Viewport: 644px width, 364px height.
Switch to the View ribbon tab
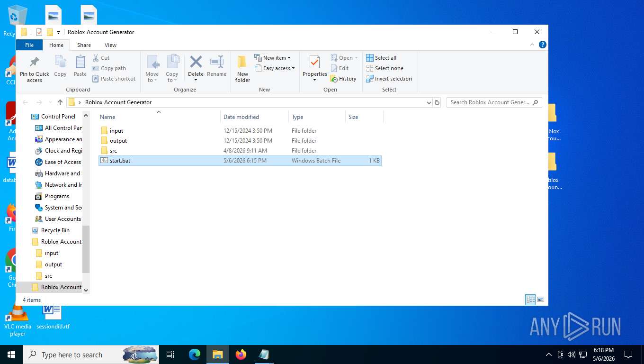(110, 45)
